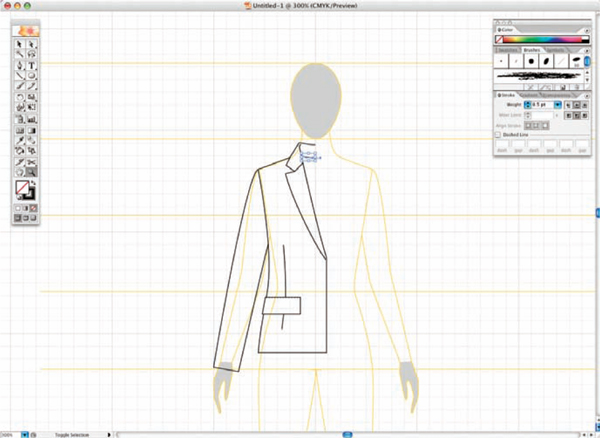This screenshot has height=438, width=600.
Task: Switch to Full Screen mode
Action: tap(34, 218)
